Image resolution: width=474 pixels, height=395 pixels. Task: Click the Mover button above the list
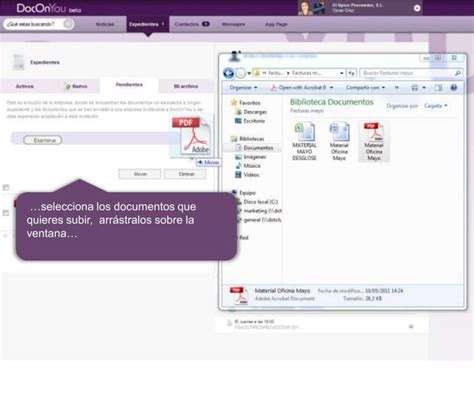140,174
